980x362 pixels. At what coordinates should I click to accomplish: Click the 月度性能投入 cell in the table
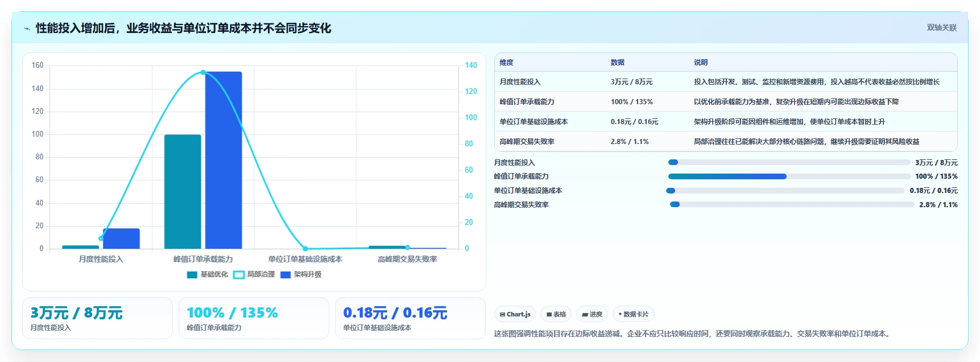(x=520, y=82)
